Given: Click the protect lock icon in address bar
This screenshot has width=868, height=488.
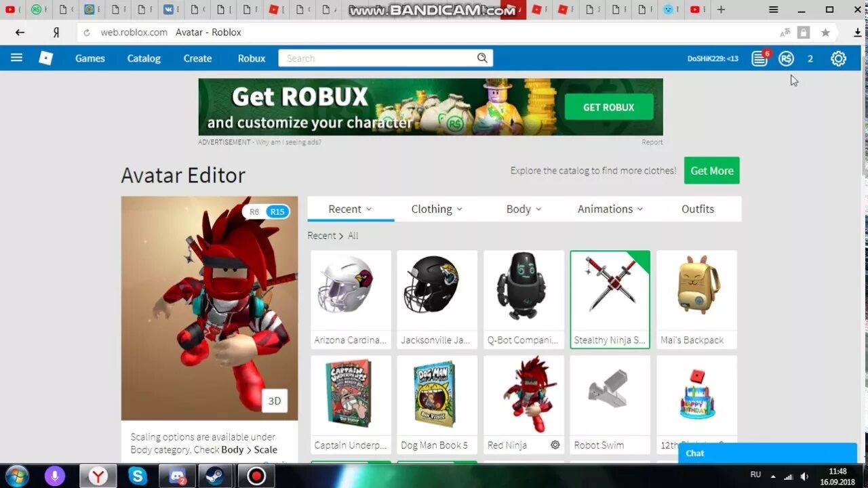Looking at the screenshot, I should tap(804, 33).
